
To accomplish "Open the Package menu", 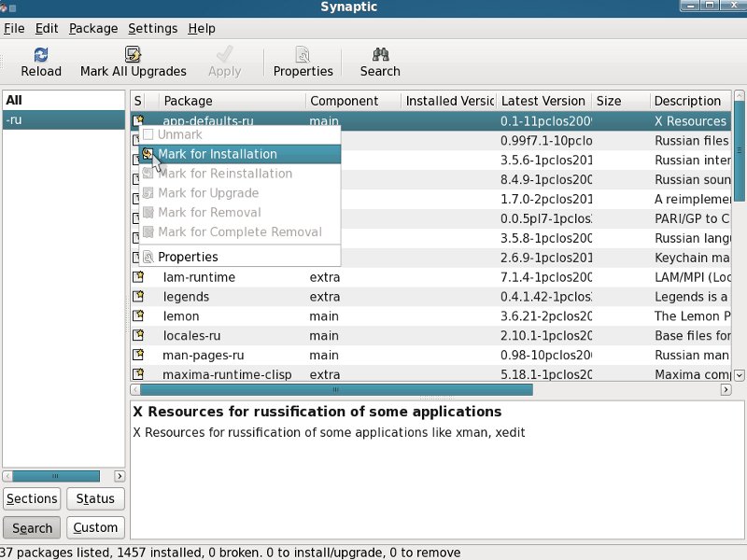I will (93, 28).
